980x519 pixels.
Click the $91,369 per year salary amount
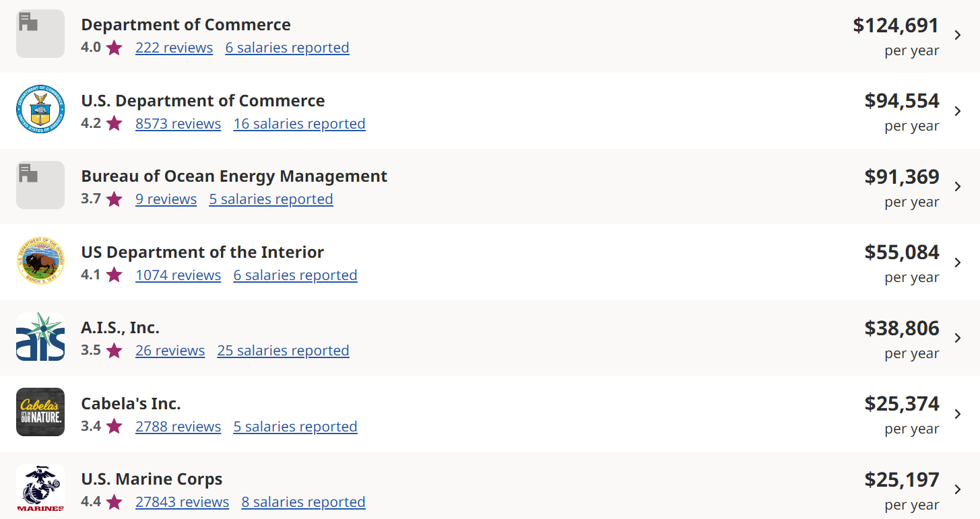click(x=902, y=177)
